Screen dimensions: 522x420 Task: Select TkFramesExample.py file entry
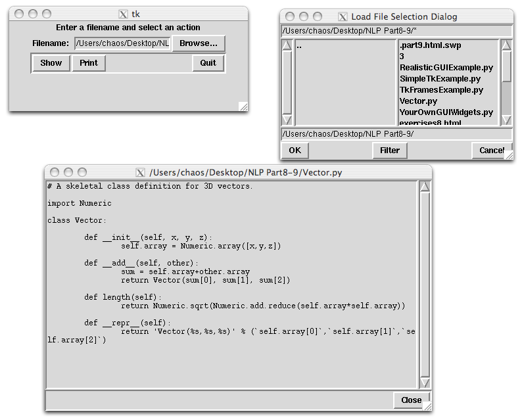click(x=440, y=90)
